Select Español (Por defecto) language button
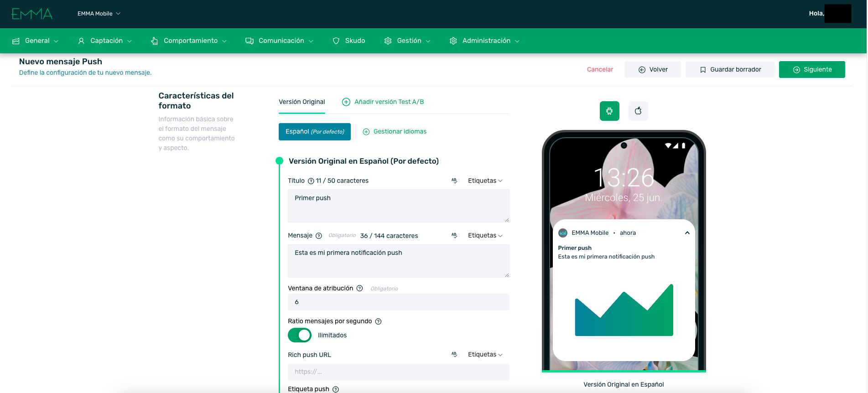868x393 pixels. 315,132
